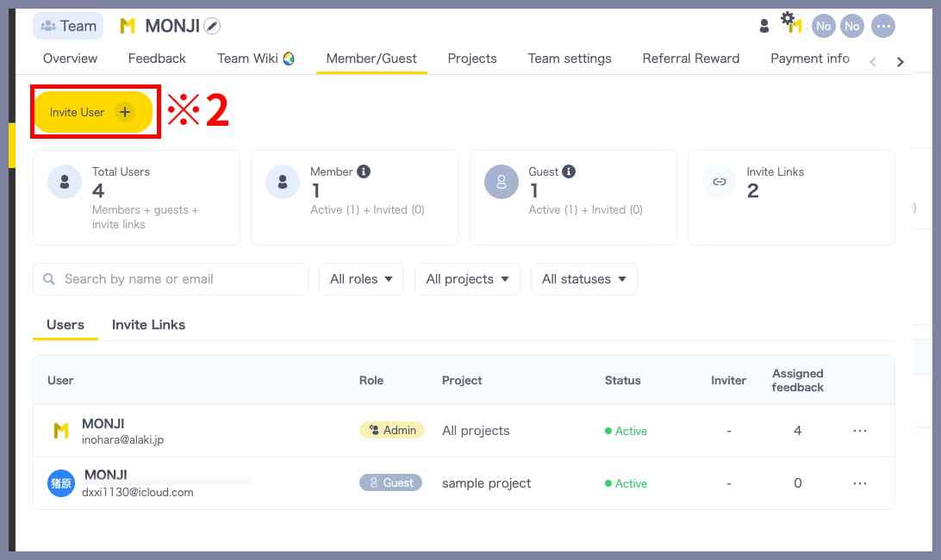Click the Invite Links summary card
Image resolution: width=941 pixels, height=560 pixels.
[x=791, y=197]
